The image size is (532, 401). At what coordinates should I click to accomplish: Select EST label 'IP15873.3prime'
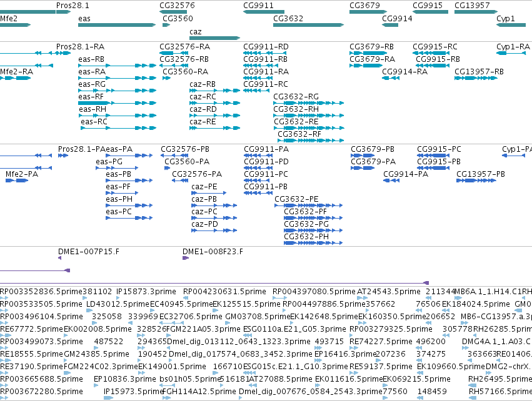[x=146, y=292]
